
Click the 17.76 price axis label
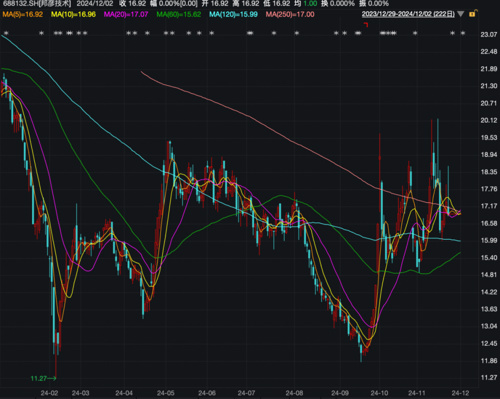pos(489,189)
